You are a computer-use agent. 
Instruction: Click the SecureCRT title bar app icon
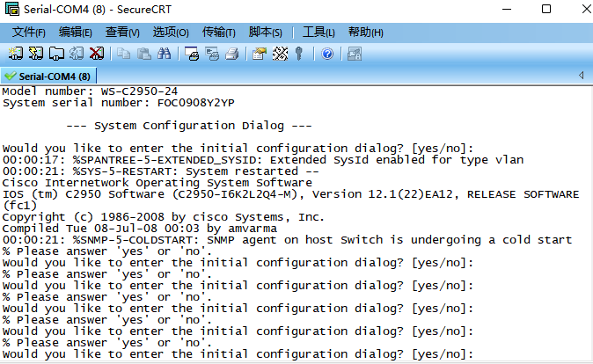tap(12, 9)
